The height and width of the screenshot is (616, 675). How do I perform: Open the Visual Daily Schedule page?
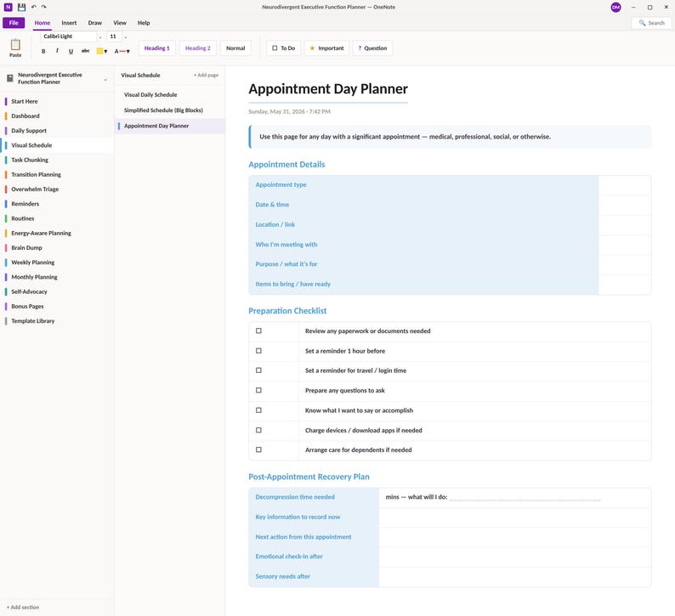[170, 94]
